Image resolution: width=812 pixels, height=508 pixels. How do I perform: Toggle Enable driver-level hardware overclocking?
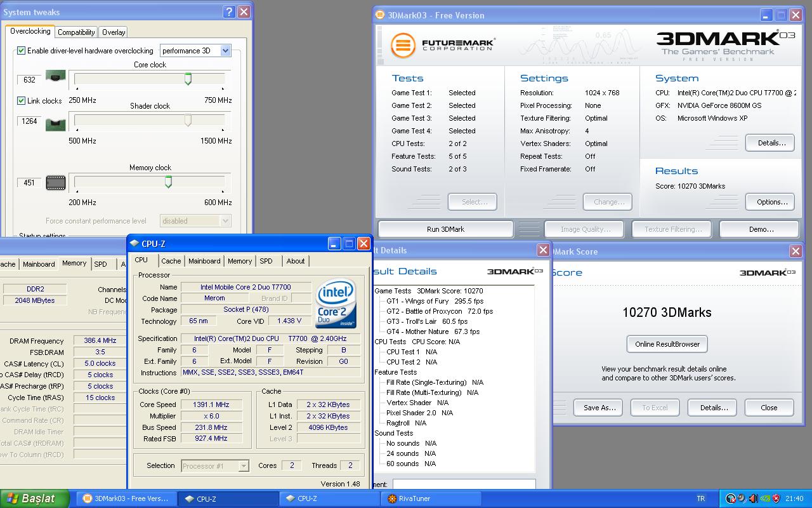click(21, 51)
